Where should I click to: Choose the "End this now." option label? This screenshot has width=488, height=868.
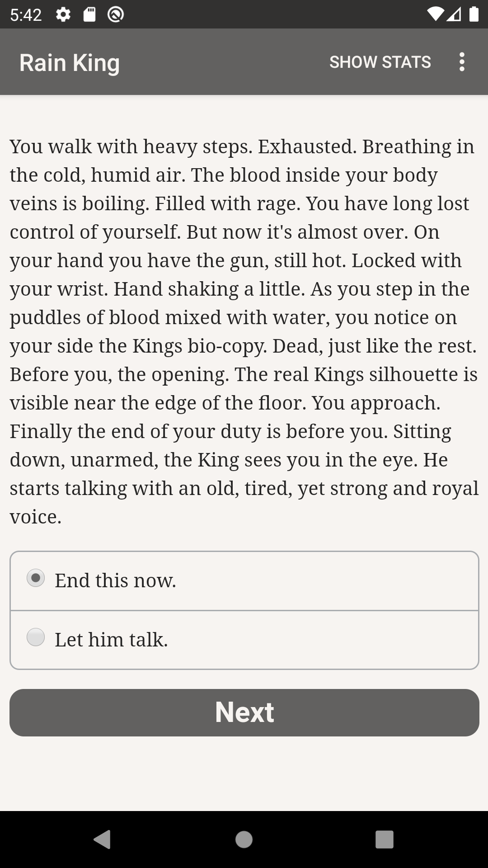click(x=116, y=580)
